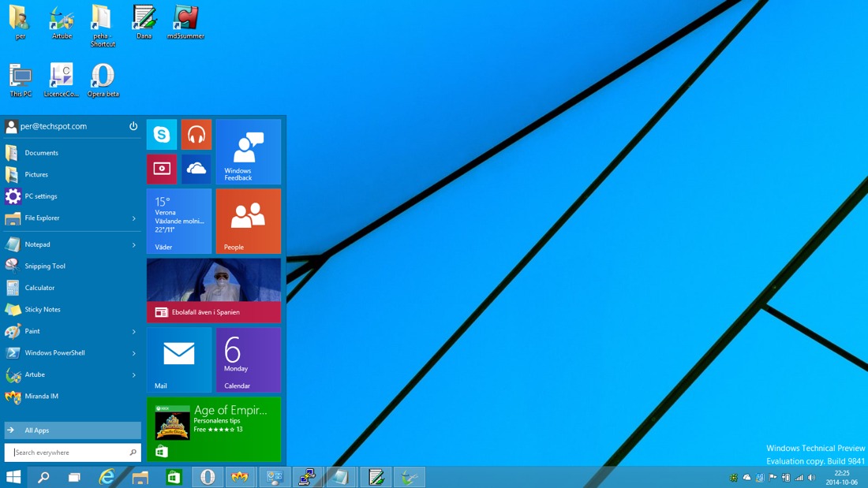Open the Music headphones tile

(x=196, y=135)
